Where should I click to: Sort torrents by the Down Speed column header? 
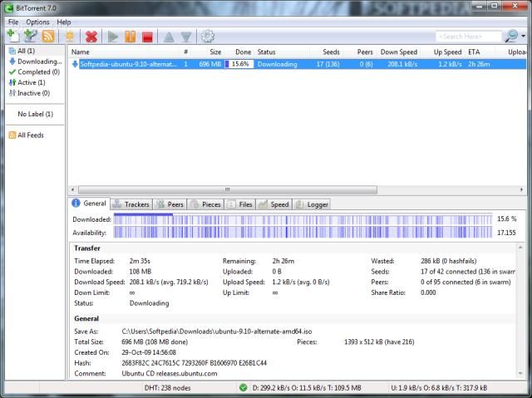pyautogui.click(x=399, y=52)
